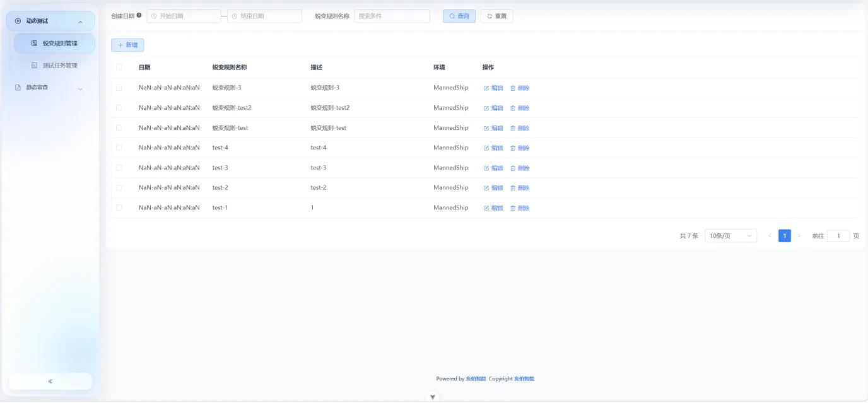
Task: Check the 蜕变规则-3 row checkbox
Action: (x=119, y=88)
